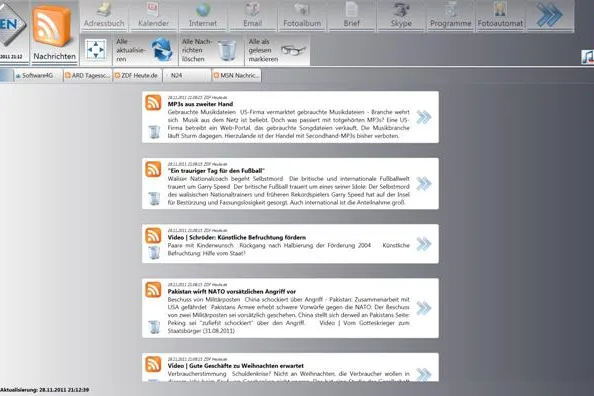Open Ein trauriger Tag article via arrow
Screen dimensions: 594x396
[424, 184]
